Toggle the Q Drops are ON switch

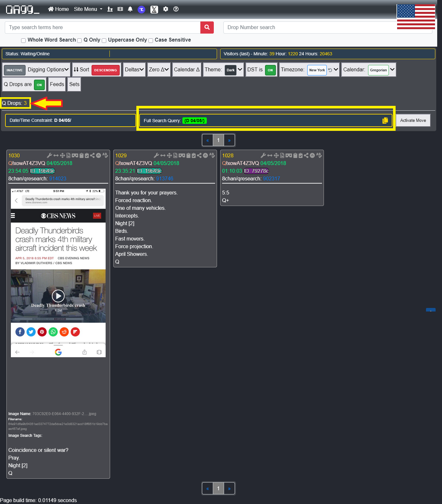click(x=39, y=85)
